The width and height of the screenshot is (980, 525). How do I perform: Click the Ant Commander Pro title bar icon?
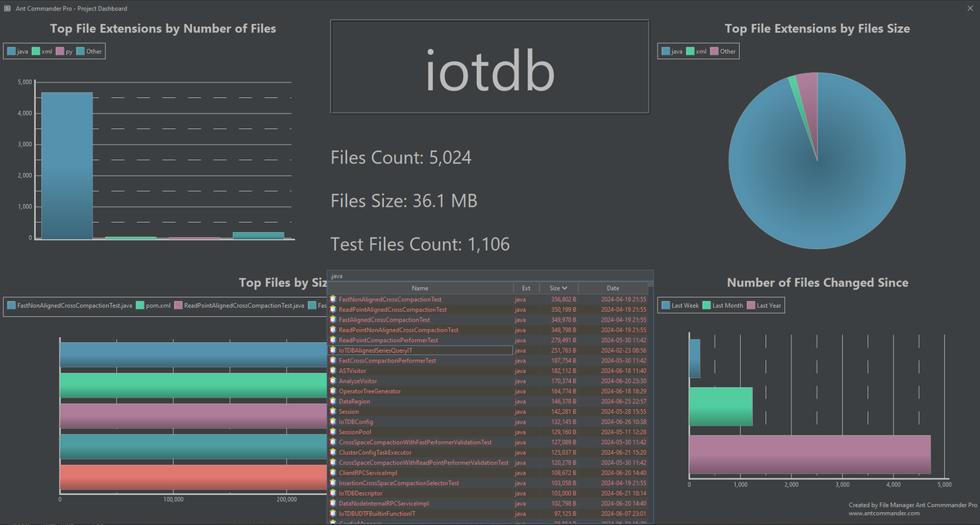[x=8, y=8]
